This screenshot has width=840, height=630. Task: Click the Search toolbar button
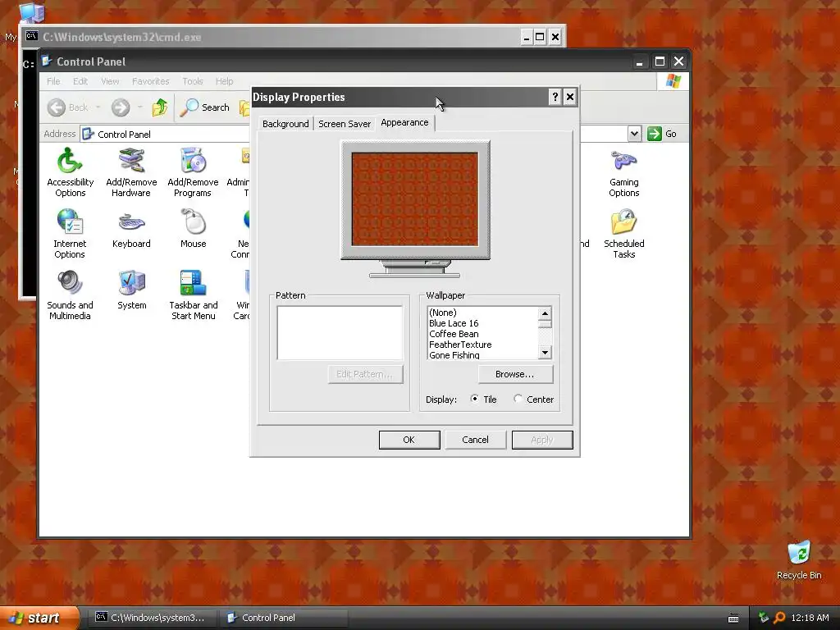pos(204,107)
